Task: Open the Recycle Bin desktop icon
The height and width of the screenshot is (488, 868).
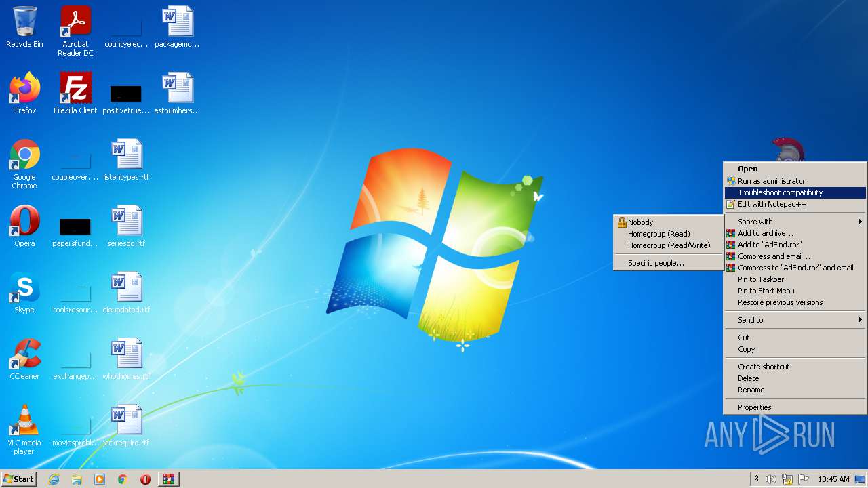Action: coord(24,27)
